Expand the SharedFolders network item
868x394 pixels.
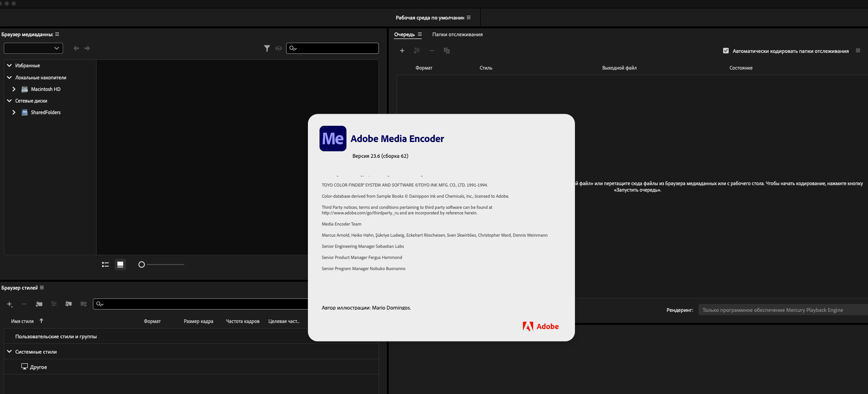14,112
